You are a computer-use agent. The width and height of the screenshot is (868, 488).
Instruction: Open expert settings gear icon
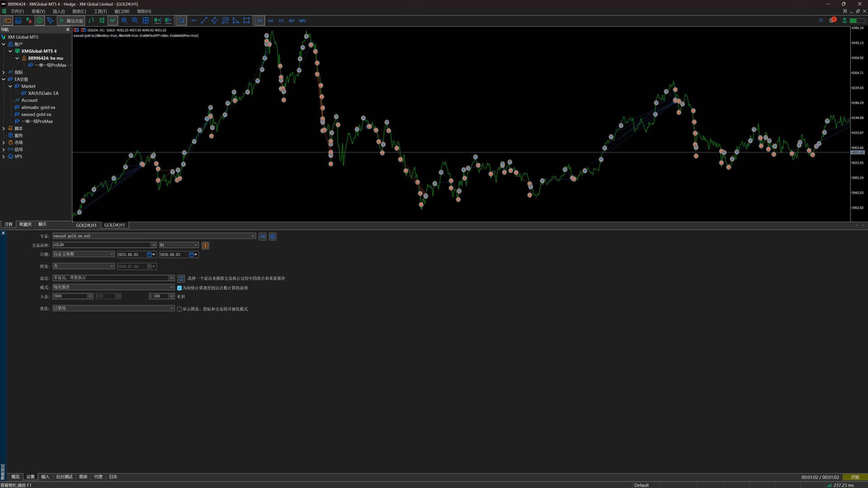[273, 236]
